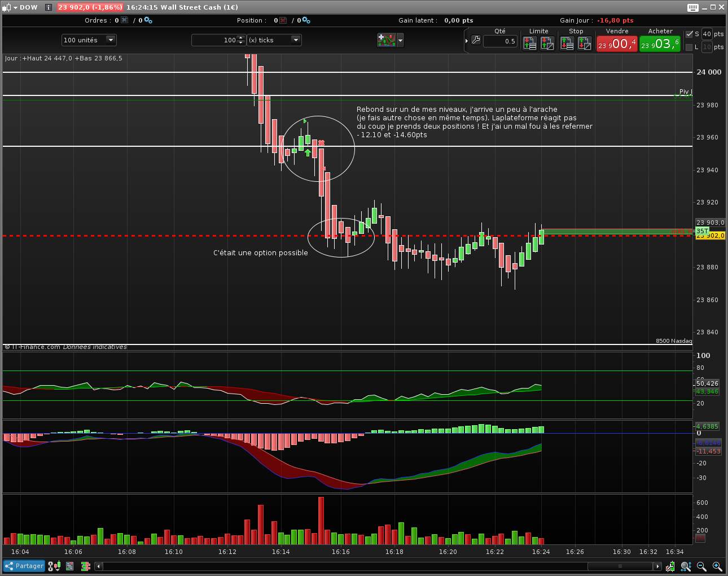The width and height of the screenshot is (728, 576).
Task: Click the 16:24 time axis label
Action: pos(541,552)
